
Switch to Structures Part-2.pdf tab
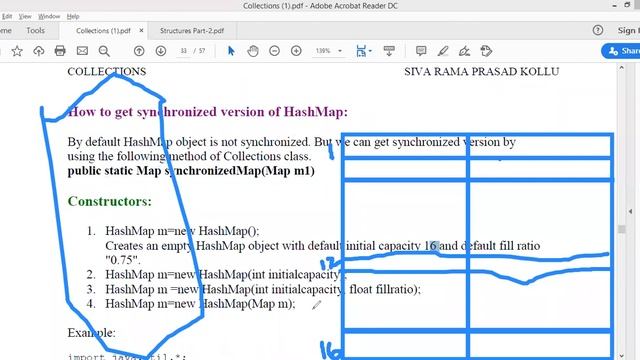point(192,31)
